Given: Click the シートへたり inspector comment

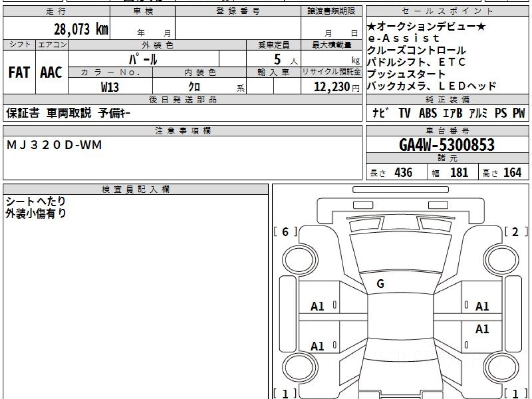Looking at the screenshot, I should [35, 202].
